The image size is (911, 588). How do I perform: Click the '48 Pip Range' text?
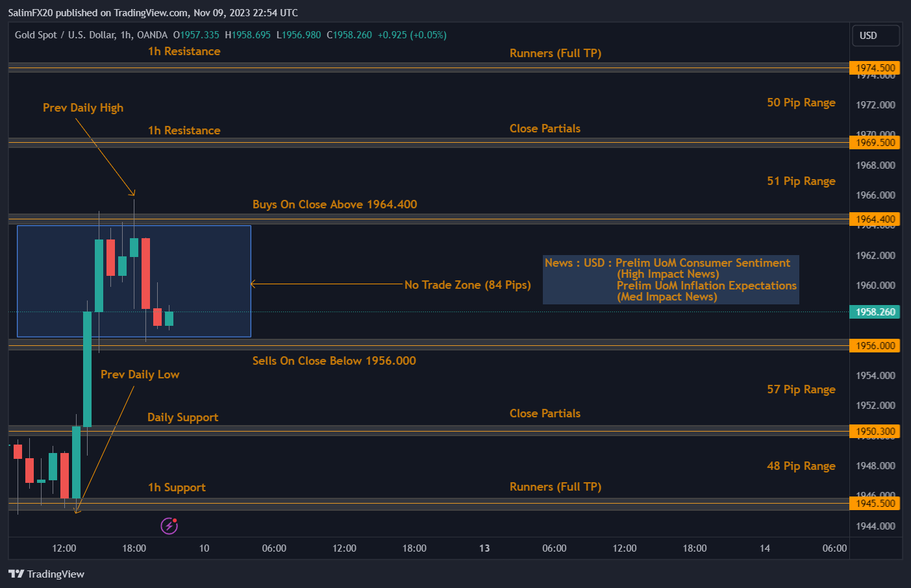coord(801,466)
